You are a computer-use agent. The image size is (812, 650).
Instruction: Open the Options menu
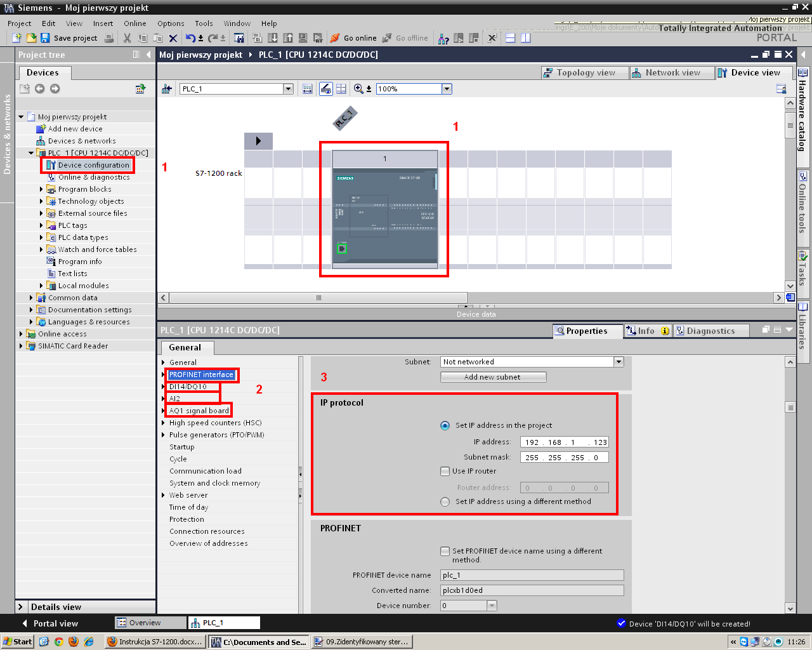[x=171, y=23]
